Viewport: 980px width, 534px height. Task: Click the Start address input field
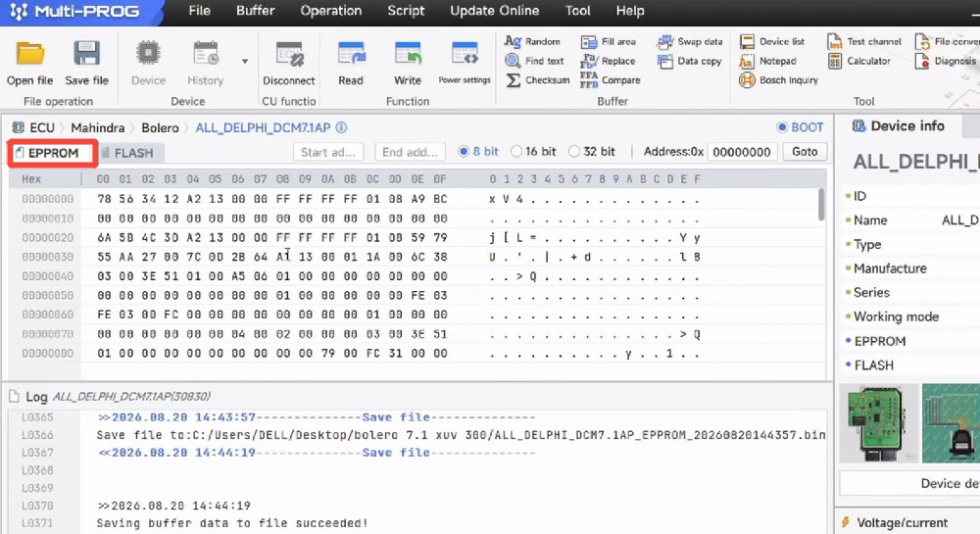click(x=328, y=152)
